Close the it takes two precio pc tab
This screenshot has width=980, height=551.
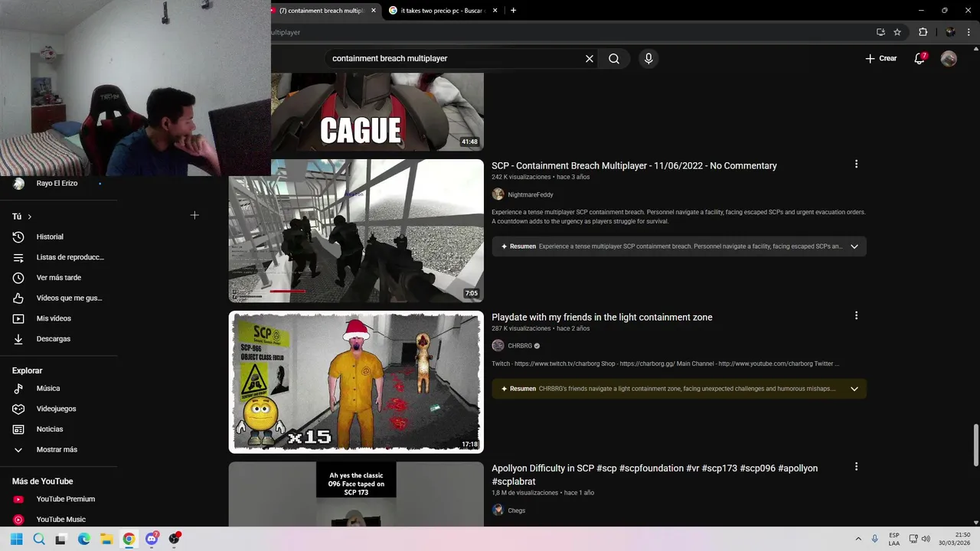[x=495, y=11]
